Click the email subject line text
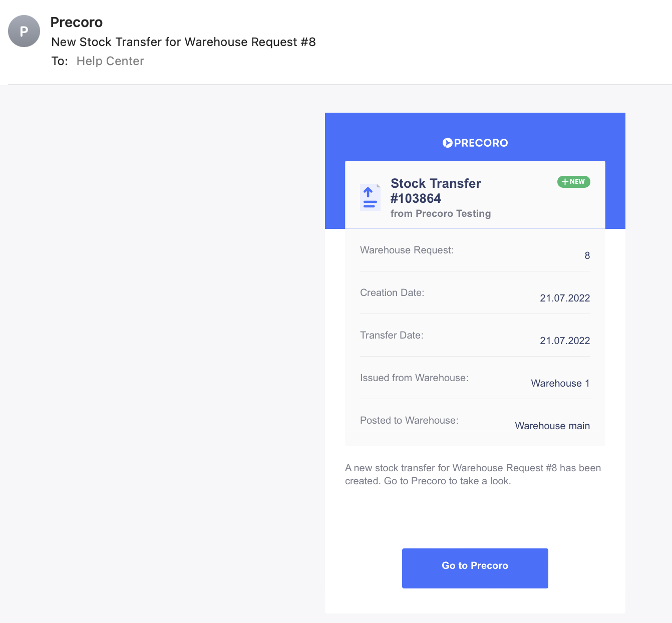The height and width of the screenshot is (623, 672). pyautogui.click(x=183, y=42)
